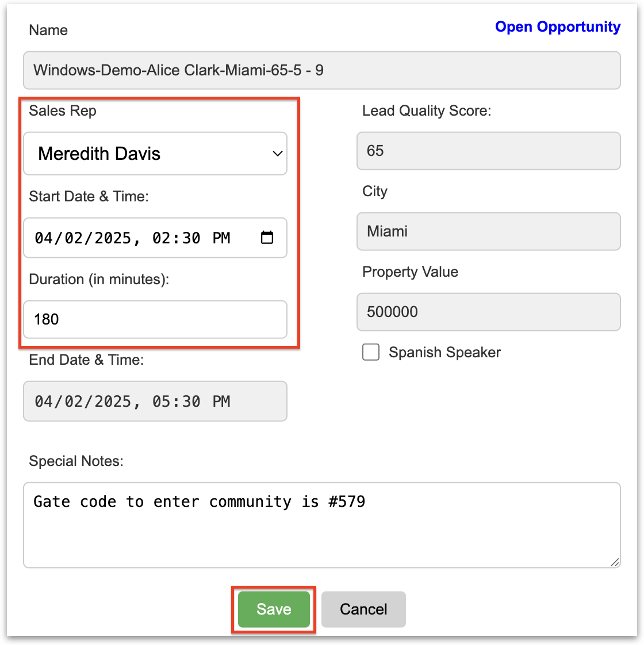Select the minutes segment of Start time
Screen dimensions: 644x645
point(190,238)
